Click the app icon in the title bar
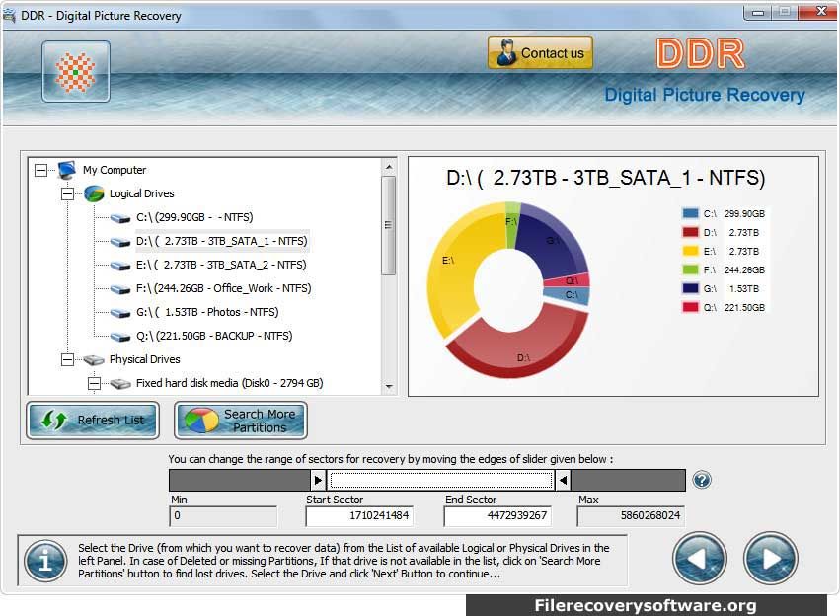The image size is (840, 616). (9, 16)
